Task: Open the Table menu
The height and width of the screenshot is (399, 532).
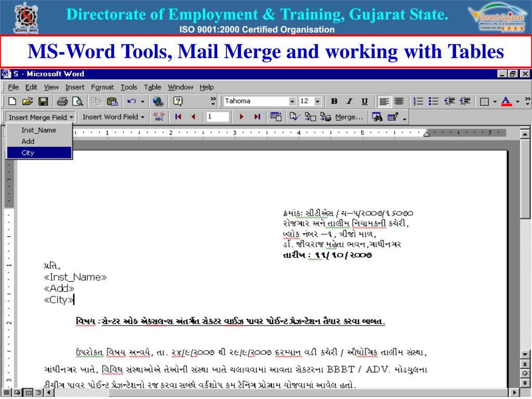Action: (152, 87)
